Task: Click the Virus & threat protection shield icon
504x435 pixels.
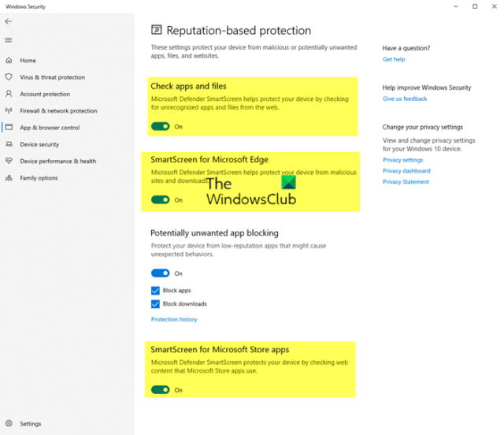Action: coord(9,77)
